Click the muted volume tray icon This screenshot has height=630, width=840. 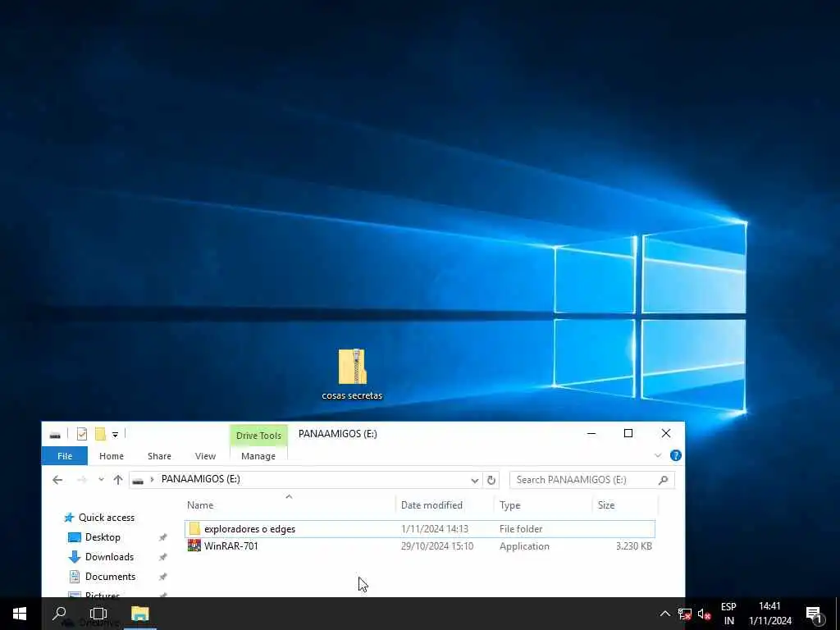click(x=705, y=614)
